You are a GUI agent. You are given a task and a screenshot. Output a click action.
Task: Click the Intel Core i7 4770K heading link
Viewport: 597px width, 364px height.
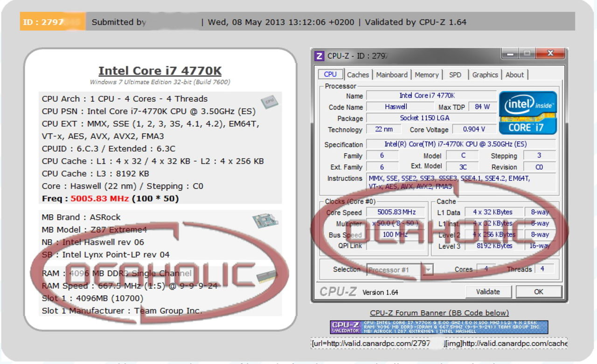coord(160,70)
